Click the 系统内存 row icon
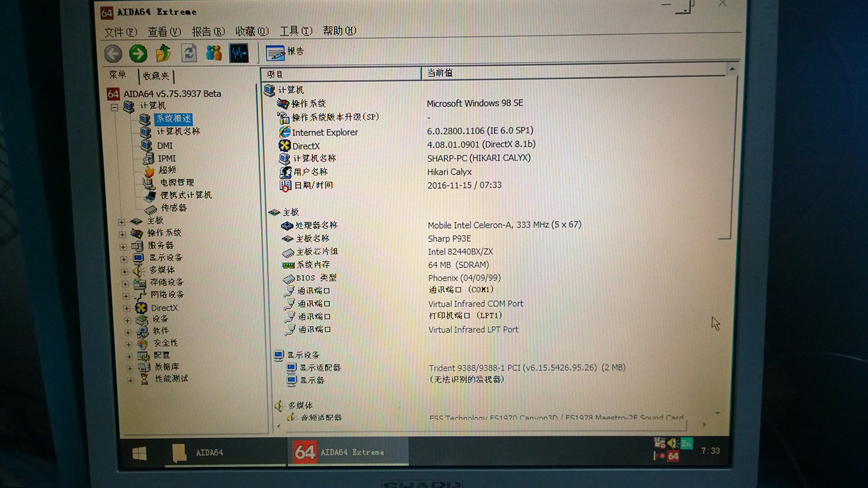The width and height of the screenshot is (868, 488). click(x=288, y=265)
